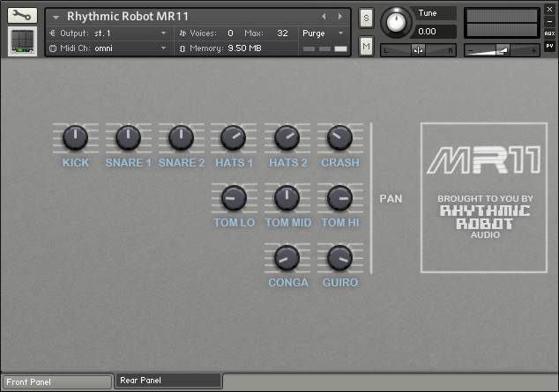Click the TOM HI pan knob
Viewport: 559px width, 392px height.
click(x=339, y=197)
